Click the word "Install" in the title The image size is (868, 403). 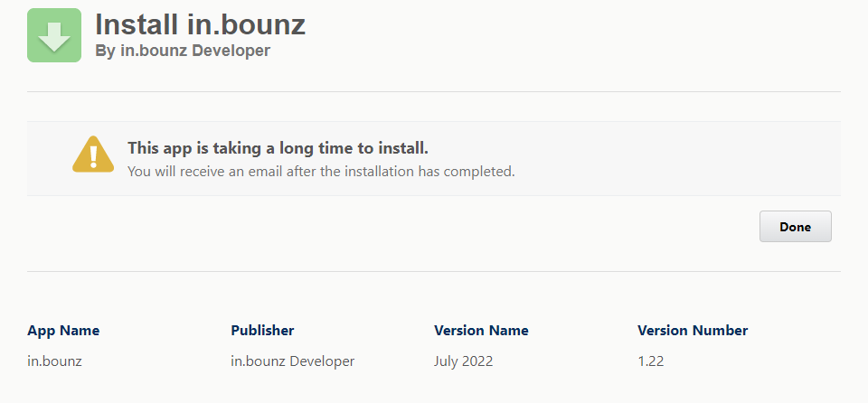137,25
